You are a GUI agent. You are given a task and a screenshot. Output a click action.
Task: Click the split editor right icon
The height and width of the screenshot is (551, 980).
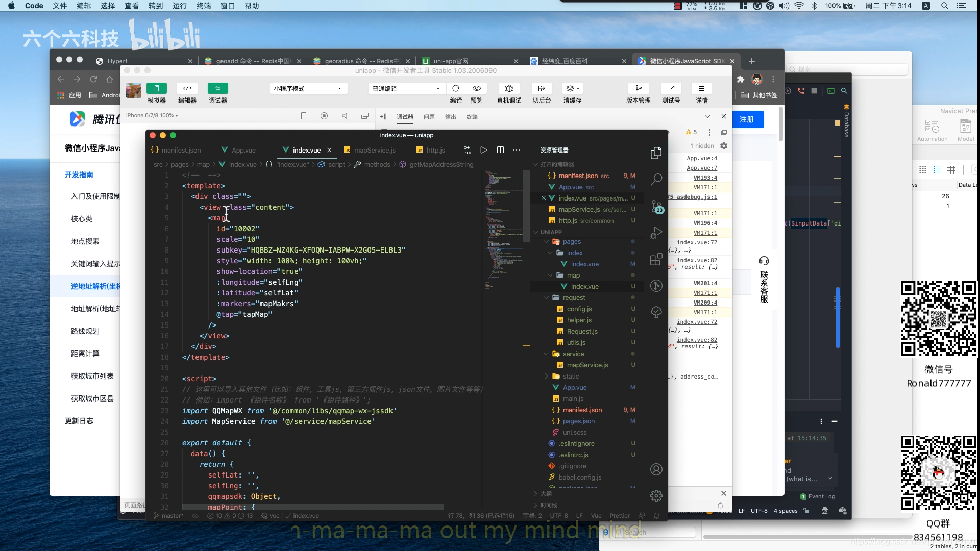coord(500,150)
